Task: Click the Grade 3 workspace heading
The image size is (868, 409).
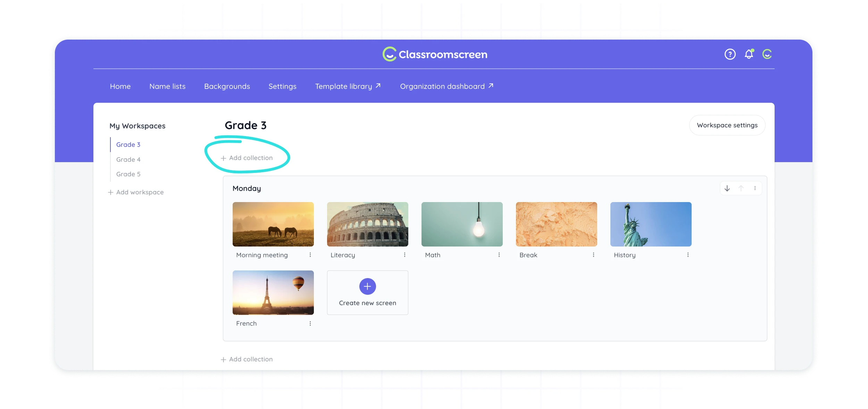Action: (245, 125)
